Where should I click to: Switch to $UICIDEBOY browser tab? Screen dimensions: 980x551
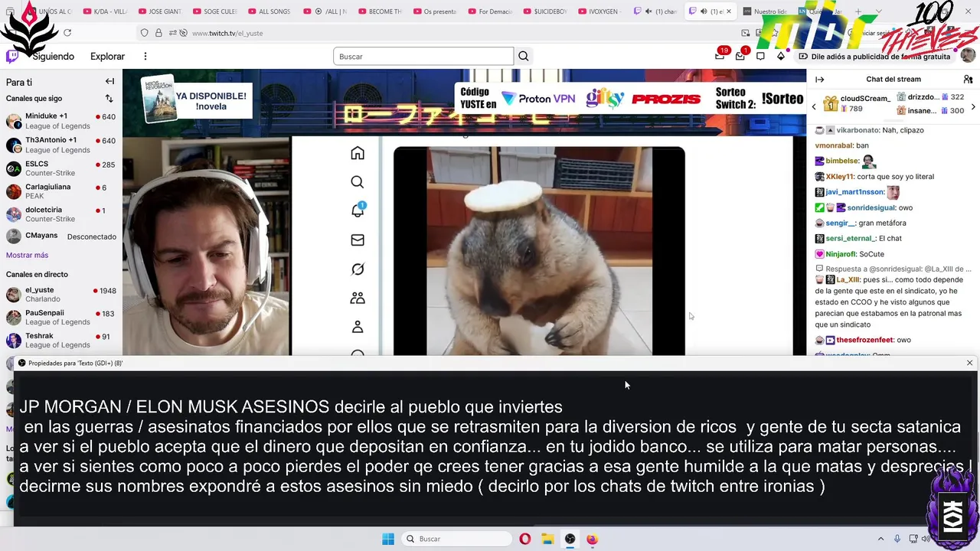[545, 11]
